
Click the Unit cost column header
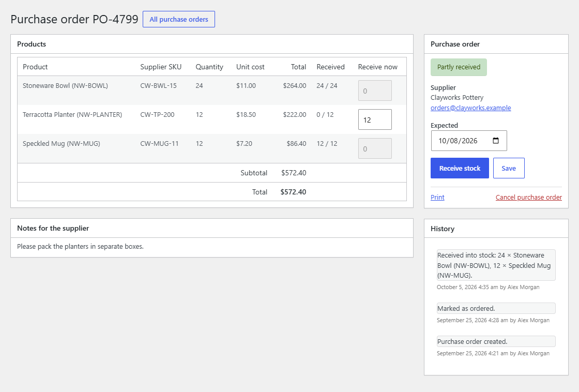250,67
